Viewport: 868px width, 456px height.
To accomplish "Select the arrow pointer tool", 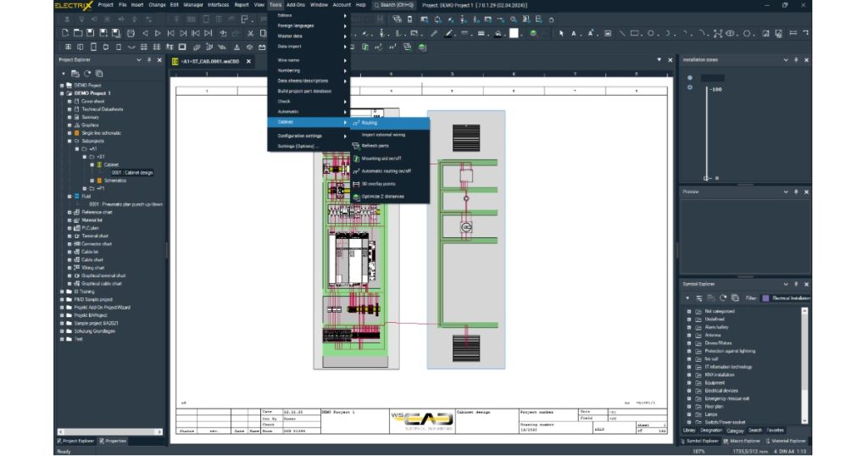I will pyautogui.click(x=561, y=33).
